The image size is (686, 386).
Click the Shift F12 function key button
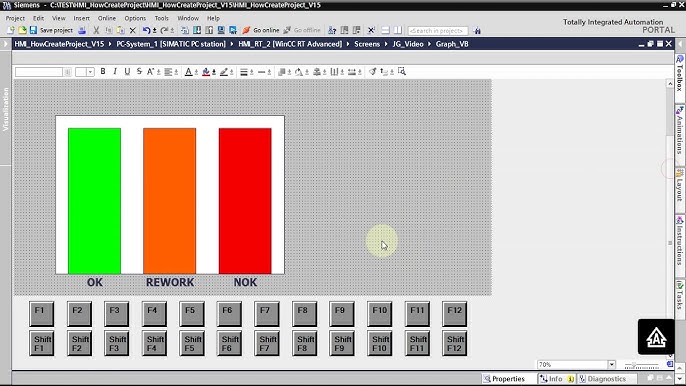pos(455,343)
